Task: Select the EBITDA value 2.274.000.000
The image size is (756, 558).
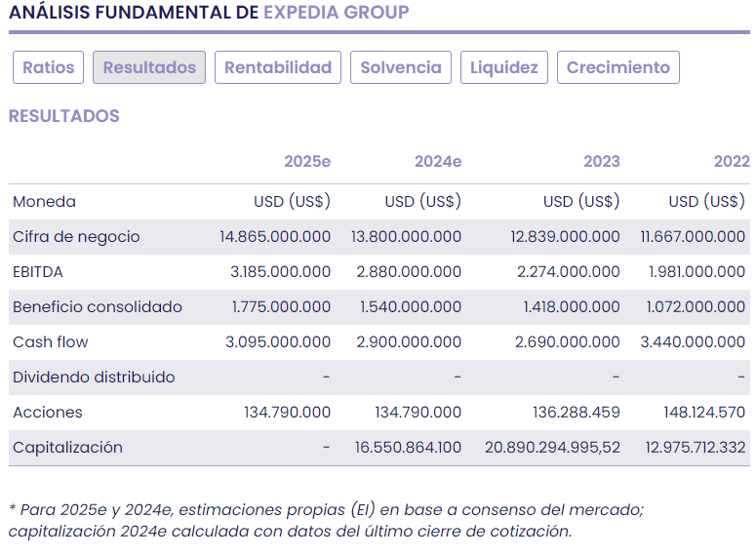Action: pos(569,272)
